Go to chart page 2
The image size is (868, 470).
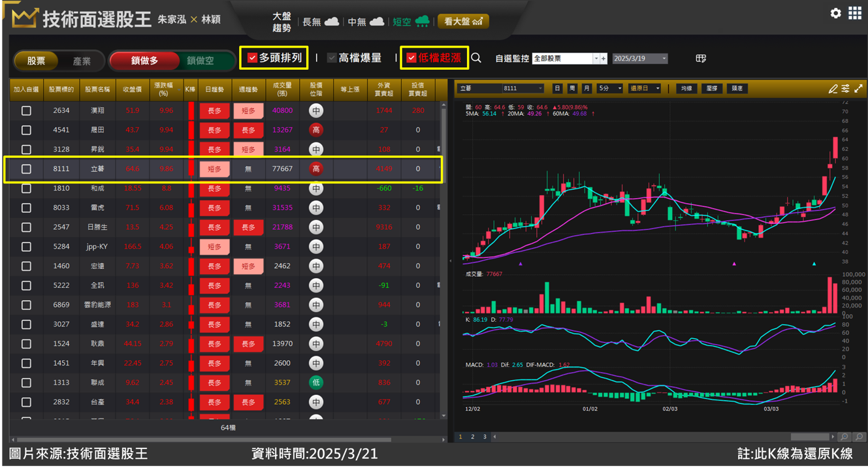pyautogui.click(x=472, y=437)
